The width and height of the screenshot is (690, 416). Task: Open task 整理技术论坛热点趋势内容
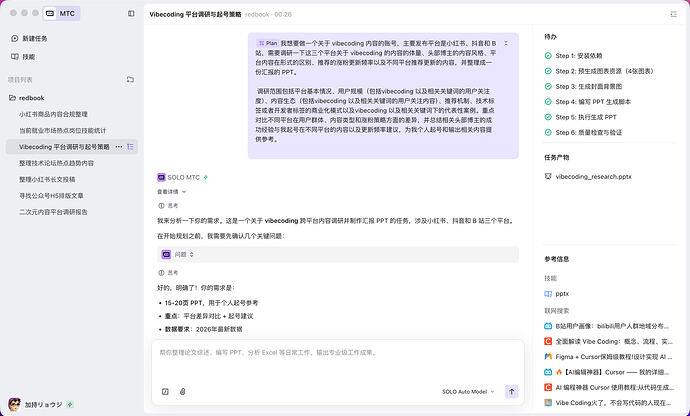click(56, 163)
